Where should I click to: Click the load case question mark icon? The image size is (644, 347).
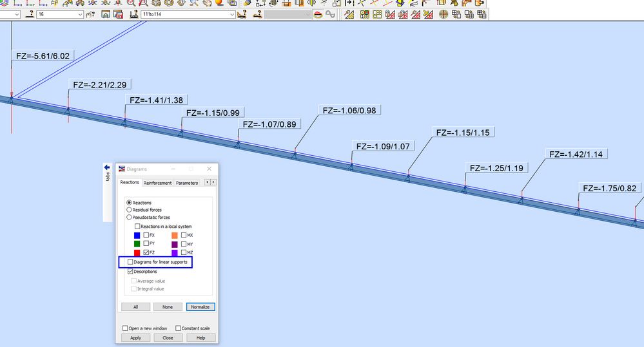pos(30,14)
